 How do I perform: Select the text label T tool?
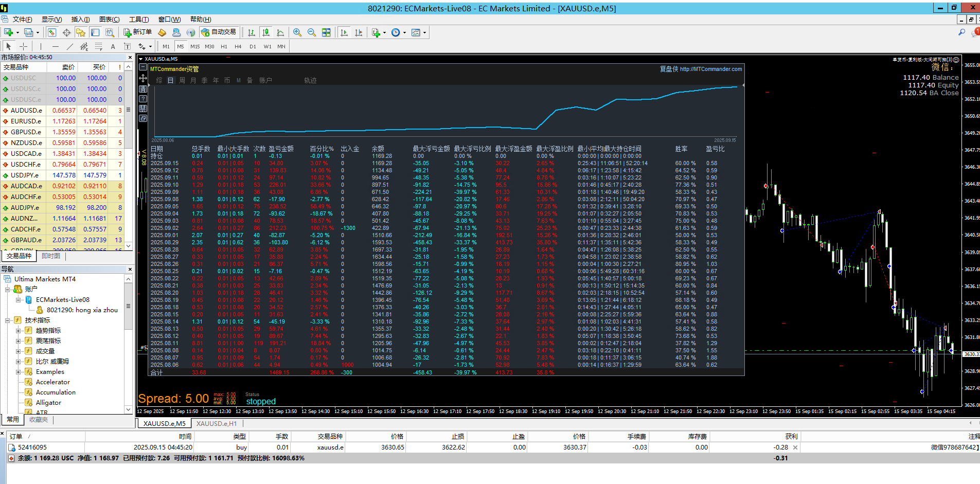click(127, 46)
